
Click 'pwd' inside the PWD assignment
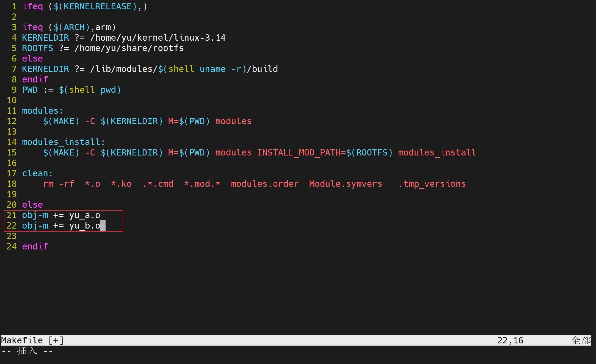[x=108, y=90]
